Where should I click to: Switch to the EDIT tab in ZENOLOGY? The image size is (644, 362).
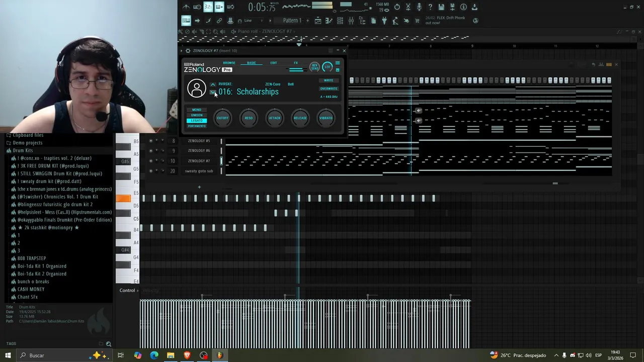coord(274,63)
